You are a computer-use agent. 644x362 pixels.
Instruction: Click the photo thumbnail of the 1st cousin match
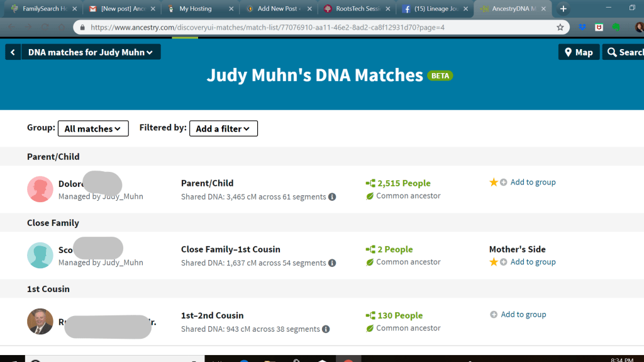pyautogui.click(x=40, y=322)
